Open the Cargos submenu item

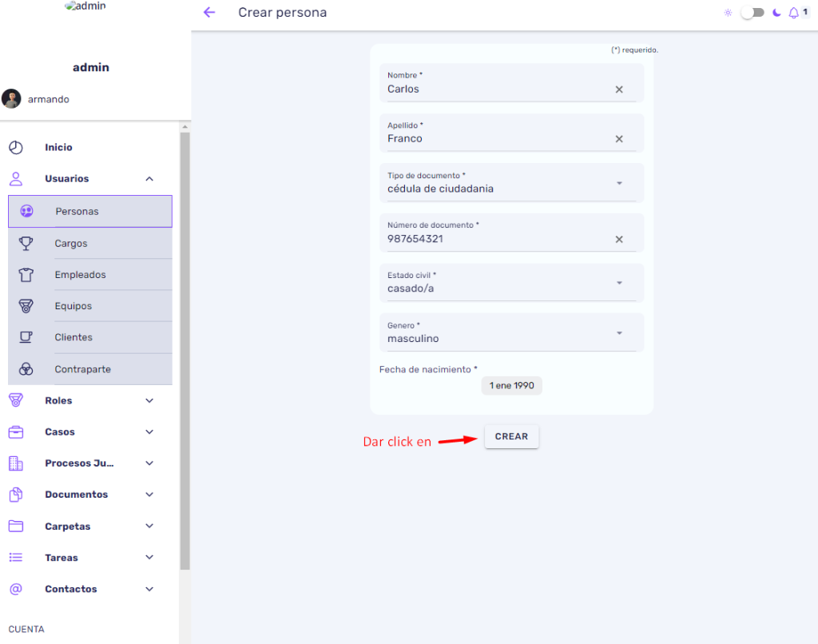point(90,243)
